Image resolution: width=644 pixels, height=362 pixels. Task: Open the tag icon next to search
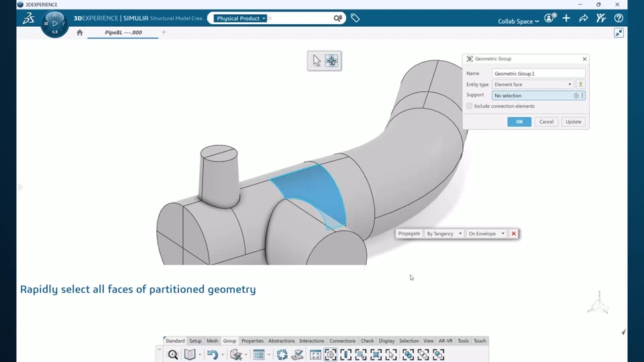pos(355,18)
